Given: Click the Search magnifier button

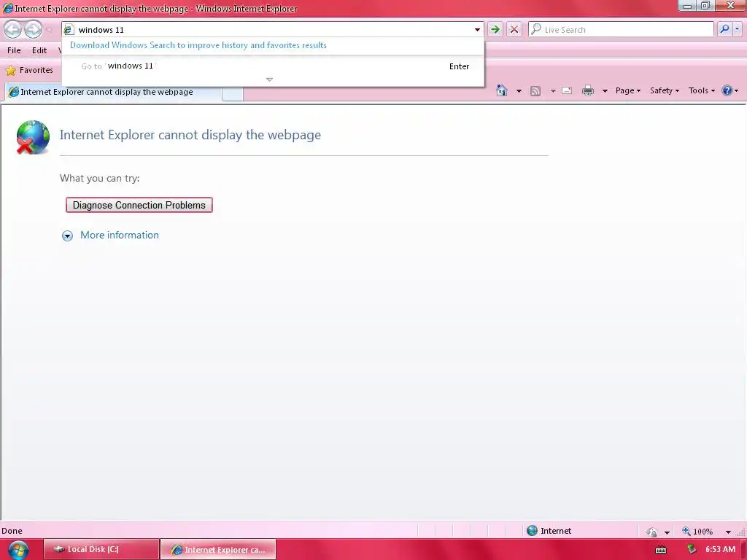Looking at the screenshot, I should tap(724, 29).
